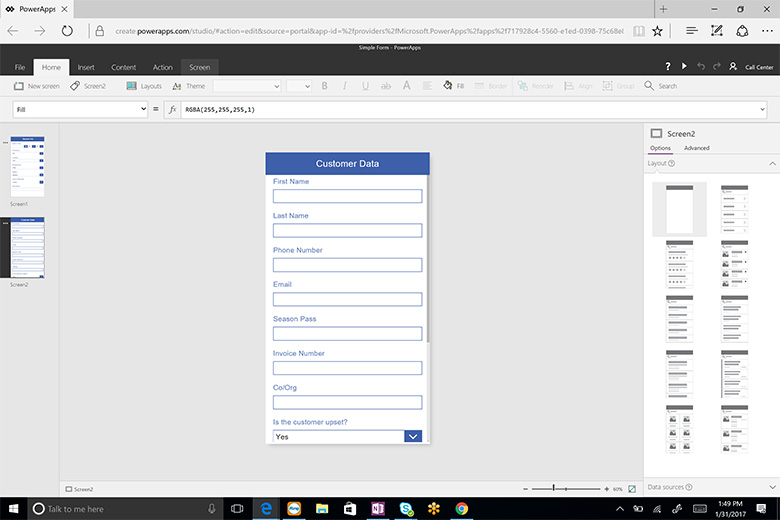
Task: Click the fit-to-window icon beside zoom
Action: coord(631,489)
